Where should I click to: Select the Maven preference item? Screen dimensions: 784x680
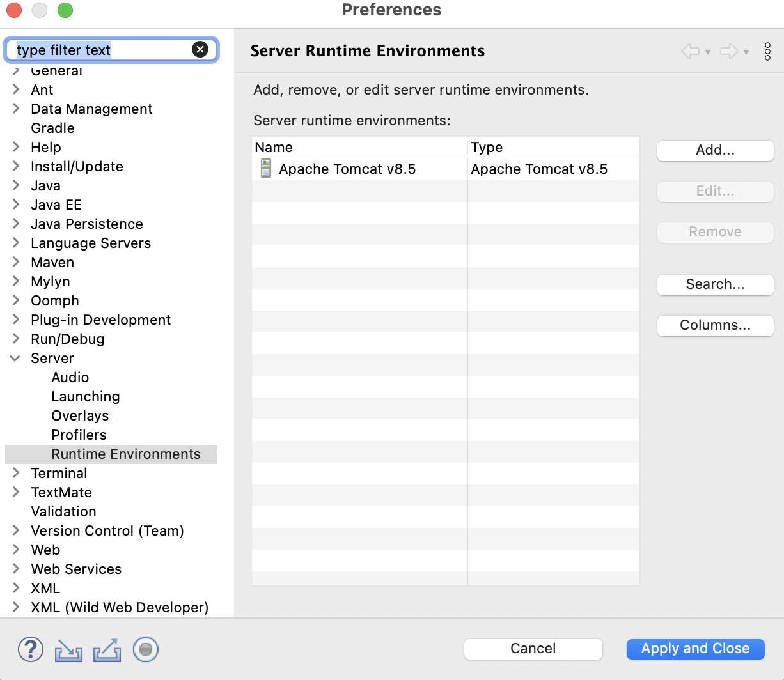52,262
